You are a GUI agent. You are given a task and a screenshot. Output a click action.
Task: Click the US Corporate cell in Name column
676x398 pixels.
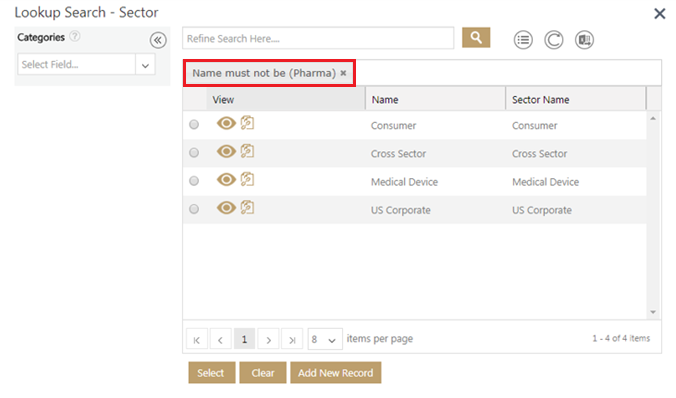click(x=401, y=210)
